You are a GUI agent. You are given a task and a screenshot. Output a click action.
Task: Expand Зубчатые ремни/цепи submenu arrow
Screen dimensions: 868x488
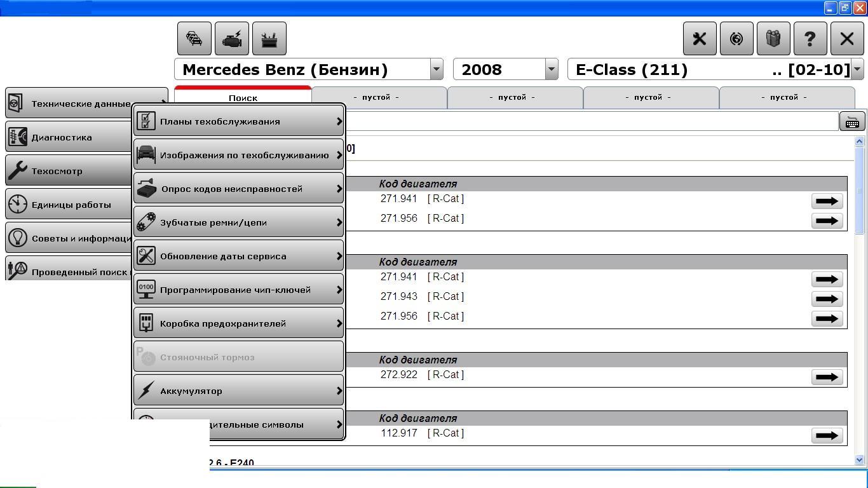339,222
